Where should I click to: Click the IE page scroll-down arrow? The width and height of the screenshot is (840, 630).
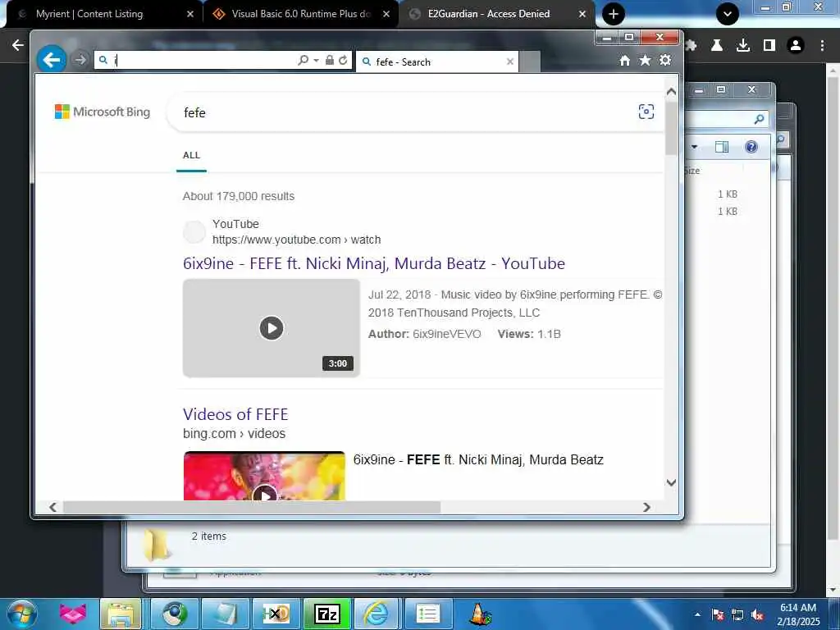tap(671, 482)
